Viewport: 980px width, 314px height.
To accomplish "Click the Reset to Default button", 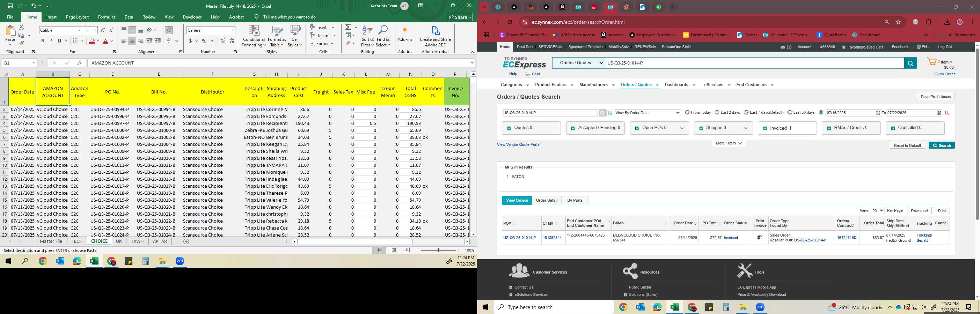I will [x=907, y=145].
